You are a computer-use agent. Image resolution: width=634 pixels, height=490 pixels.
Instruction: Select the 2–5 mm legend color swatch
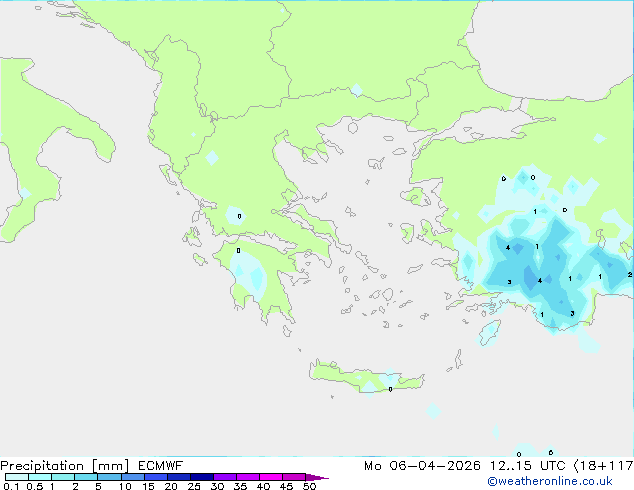(x=86, y=477)
